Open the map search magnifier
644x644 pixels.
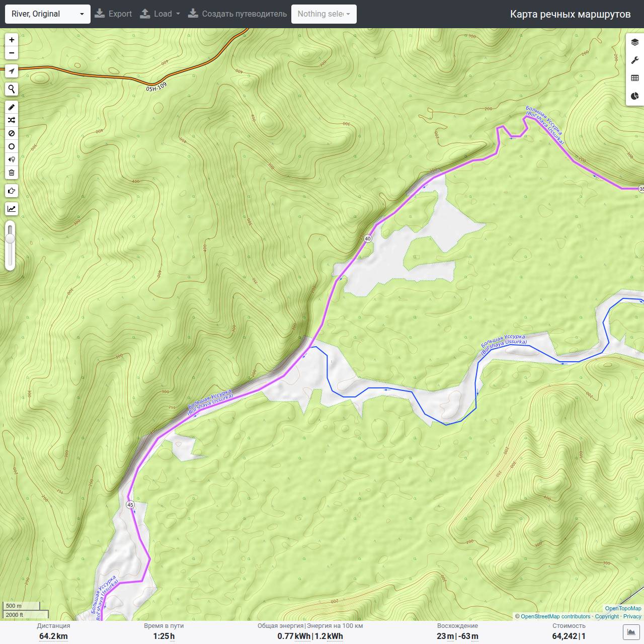click(11, 89)
